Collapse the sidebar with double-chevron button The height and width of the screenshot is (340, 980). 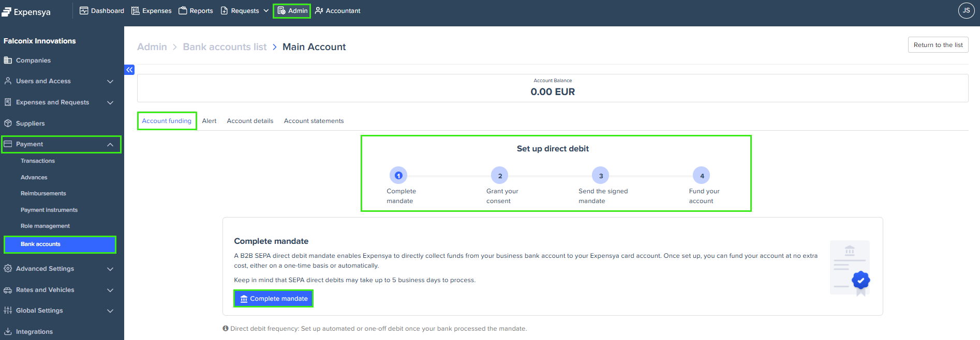point(129,70)
